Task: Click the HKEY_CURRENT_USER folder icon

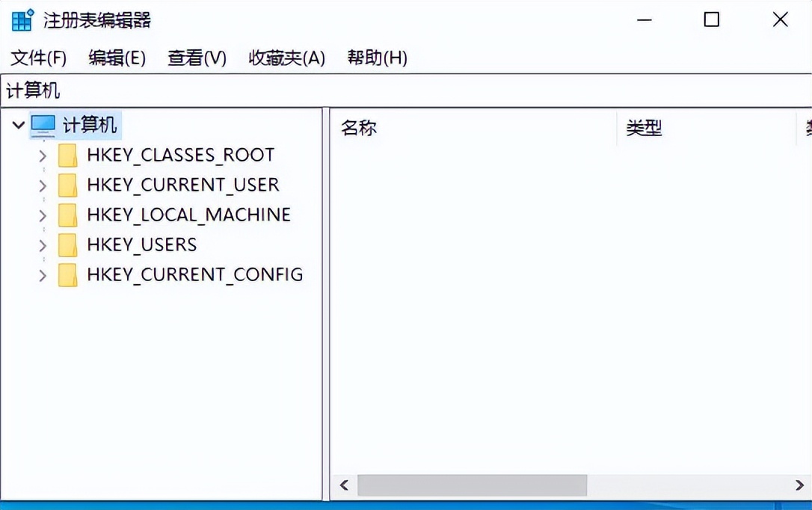Action: pos(69,185)
